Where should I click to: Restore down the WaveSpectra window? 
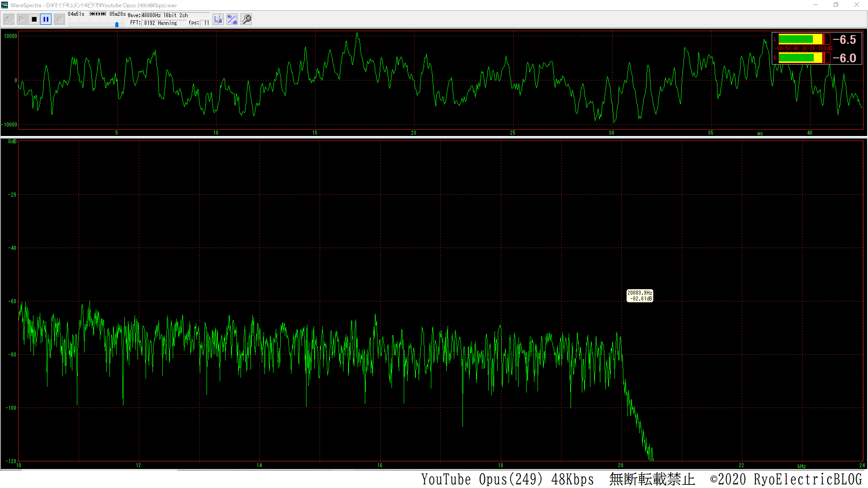tap(836, 5)
